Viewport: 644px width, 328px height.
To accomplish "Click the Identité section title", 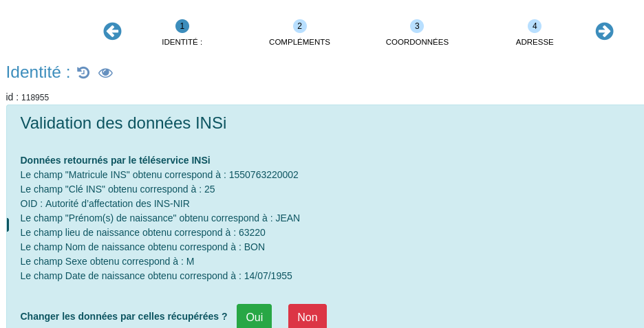I will point(39,72).
